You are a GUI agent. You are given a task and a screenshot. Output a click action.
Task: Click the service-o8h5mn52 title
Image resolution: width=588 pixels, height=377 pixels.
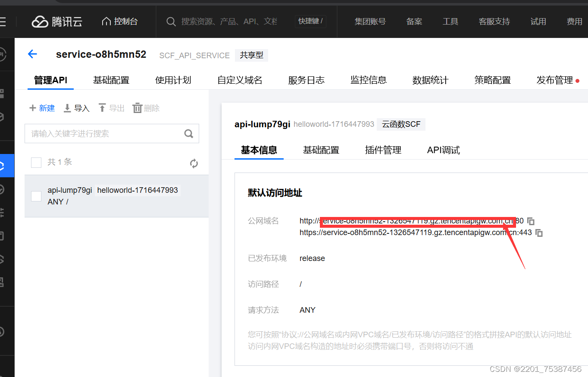tap(101, 54)
